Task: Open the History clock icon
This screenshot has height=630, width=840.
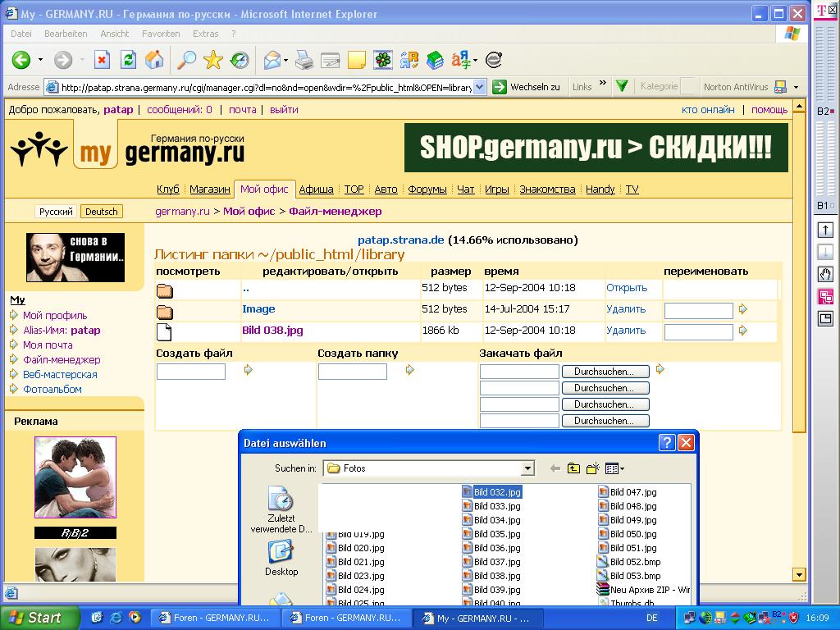Action: pyautogui.click(x=240, y=60)
